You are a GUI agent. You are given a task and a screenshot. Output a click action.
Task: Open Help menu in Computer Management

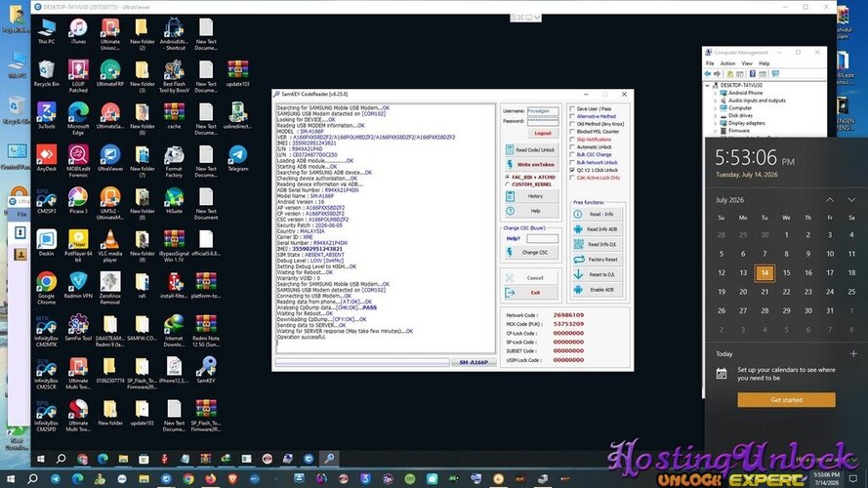[x=764, y=63]
